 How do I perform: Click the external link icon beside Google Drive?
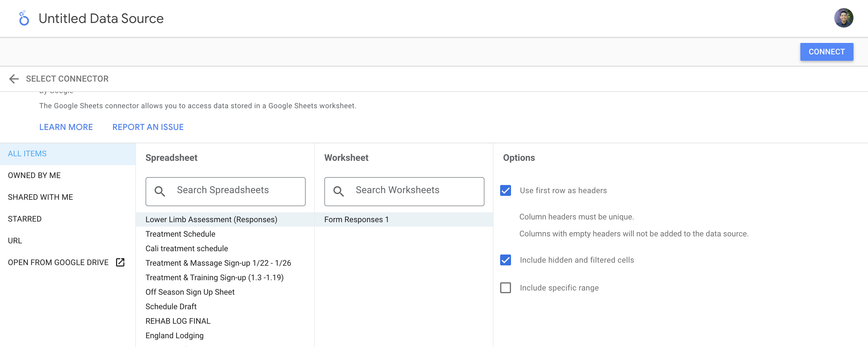[x=120, y=262]
